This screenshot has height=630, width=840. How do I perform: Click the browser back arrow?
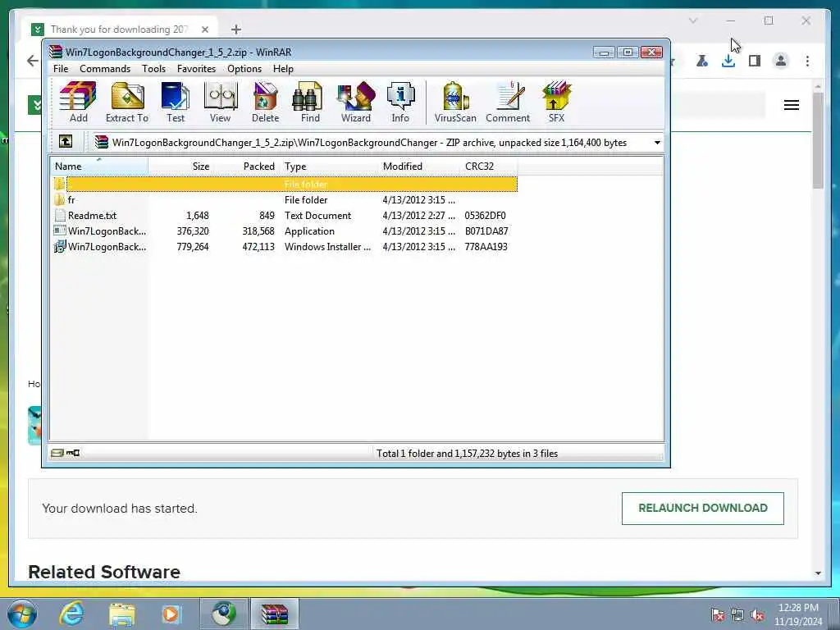33,61
